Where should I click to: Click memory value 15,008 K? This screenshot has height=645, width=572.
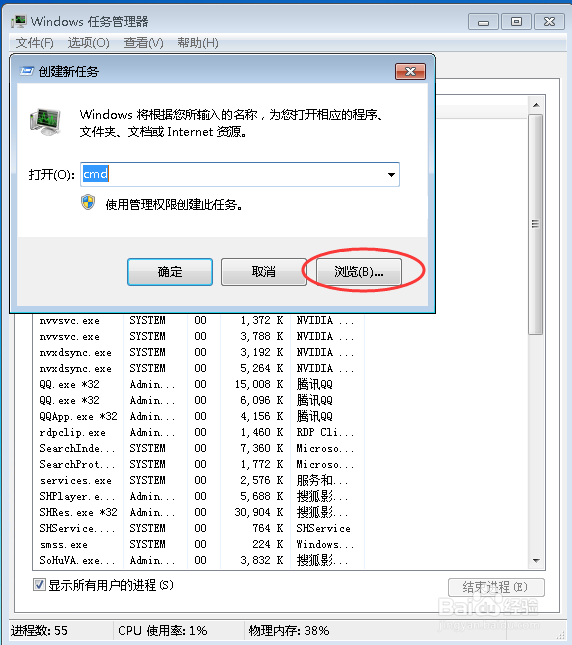pyautogui.click(x=259, y=384)
